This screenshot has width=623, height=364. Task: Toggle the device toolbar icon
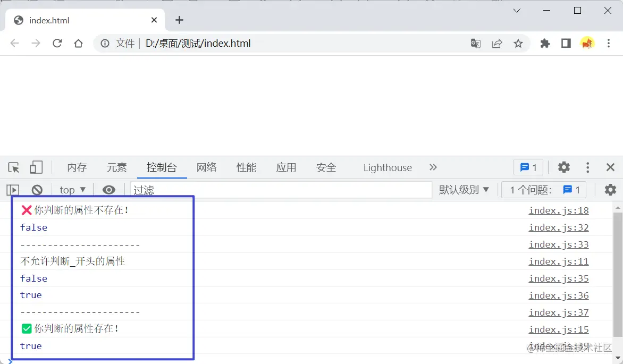tap(36, 167)
